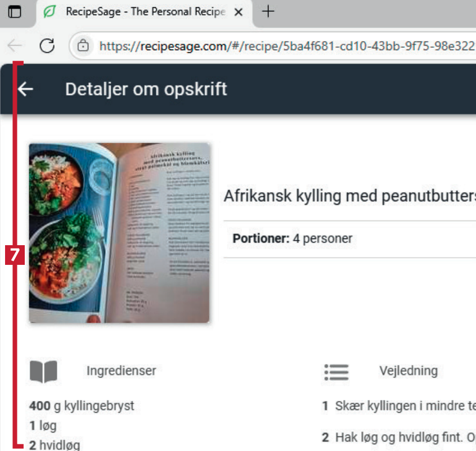Select the Vejledning heading
Image resolution: width=476 pixels, height=451 pixels.
coord(408,371)
